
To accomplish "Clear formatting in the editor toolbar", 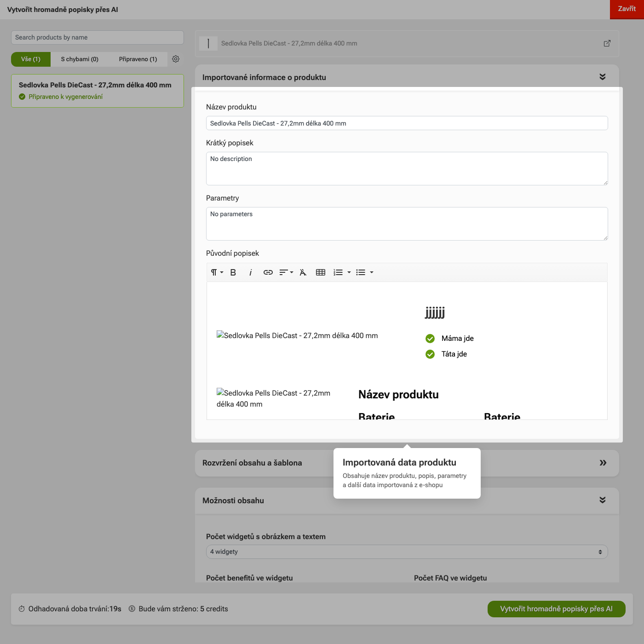I will pos(303,272).
